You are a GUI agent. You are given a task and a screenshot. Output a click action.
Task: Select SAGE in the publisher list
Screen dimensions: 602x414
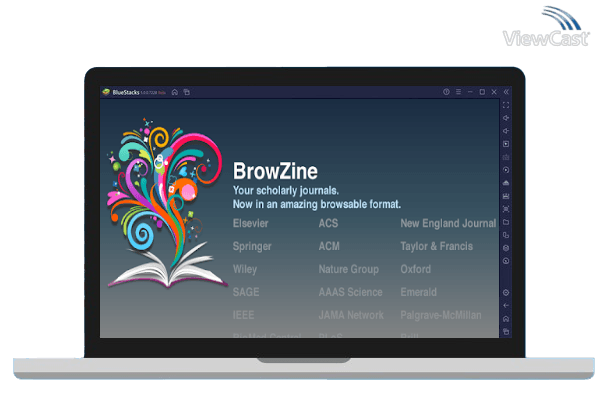[x=246, y=292]
